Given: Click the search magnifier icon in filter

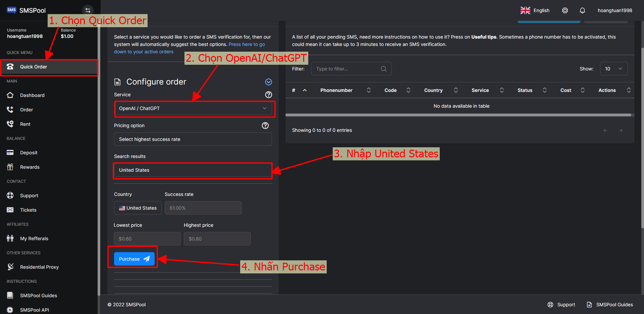Looking at the screenshot, I should [383, 69].
